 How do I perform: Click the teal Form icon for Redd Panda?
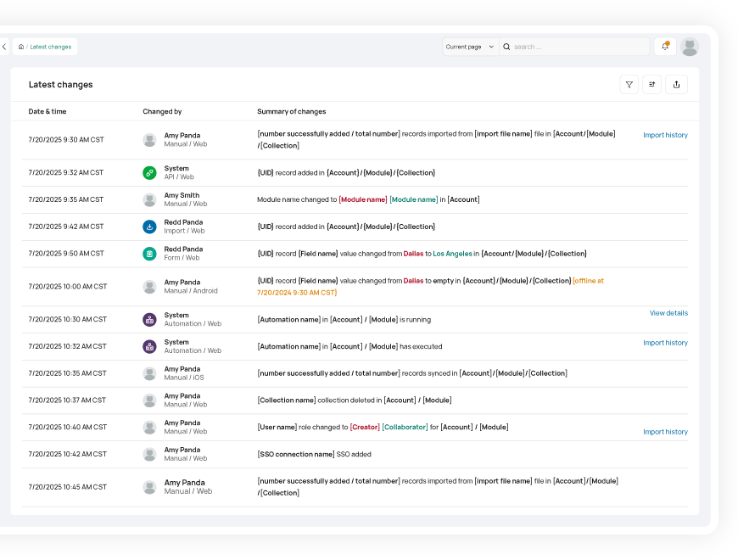click(149, 254)
